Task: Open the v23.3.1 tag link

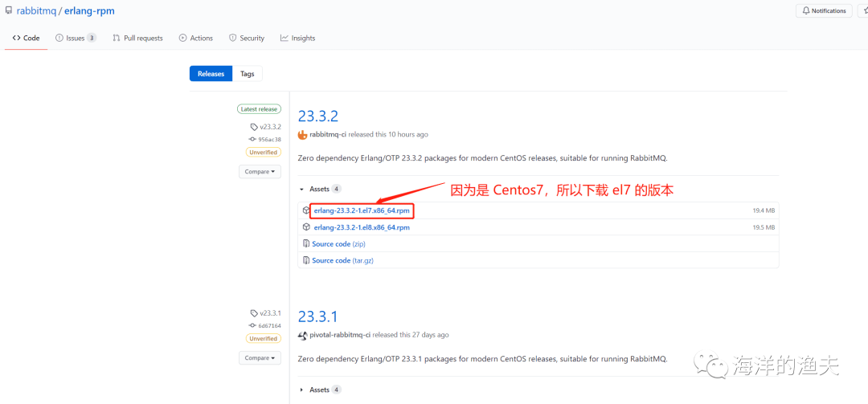Action: (270, 313)
